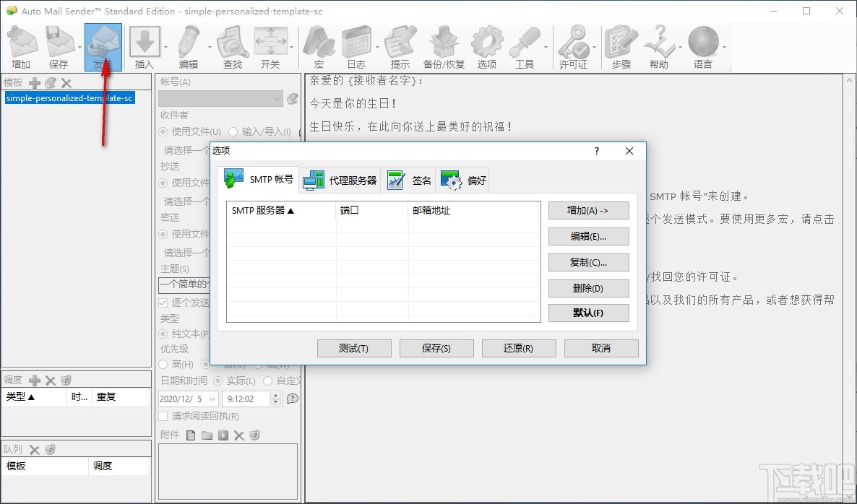The width and height of the screenshot is (857, 504).
Task: Click the 许可证 (License) key icon
Action: coord(574,43)
